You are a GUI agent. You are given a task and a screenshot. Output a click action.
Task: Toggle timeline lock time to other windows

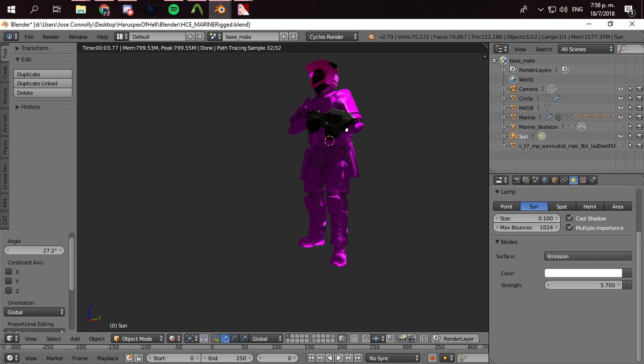coord(138,358)
